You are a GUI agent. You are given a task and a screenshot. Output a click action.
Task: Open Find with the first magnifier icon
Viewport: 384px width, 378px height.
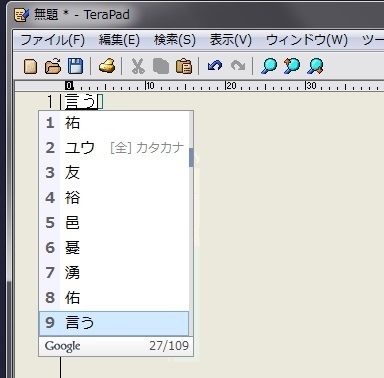click(269, 66)
